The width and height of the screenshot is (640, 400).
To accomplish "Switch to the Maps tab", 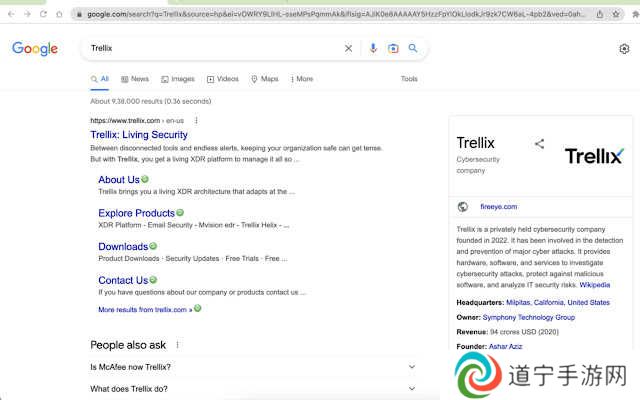I will tap(264, 79).
